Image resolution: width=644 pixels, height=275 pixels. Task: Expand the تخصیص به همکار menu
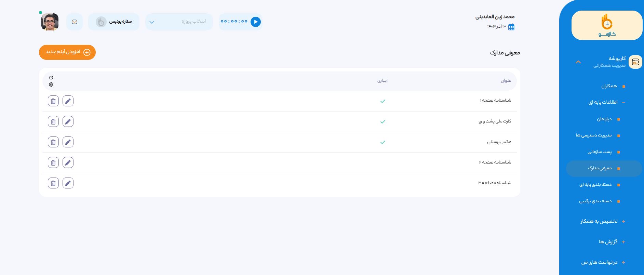pos(599,221)
